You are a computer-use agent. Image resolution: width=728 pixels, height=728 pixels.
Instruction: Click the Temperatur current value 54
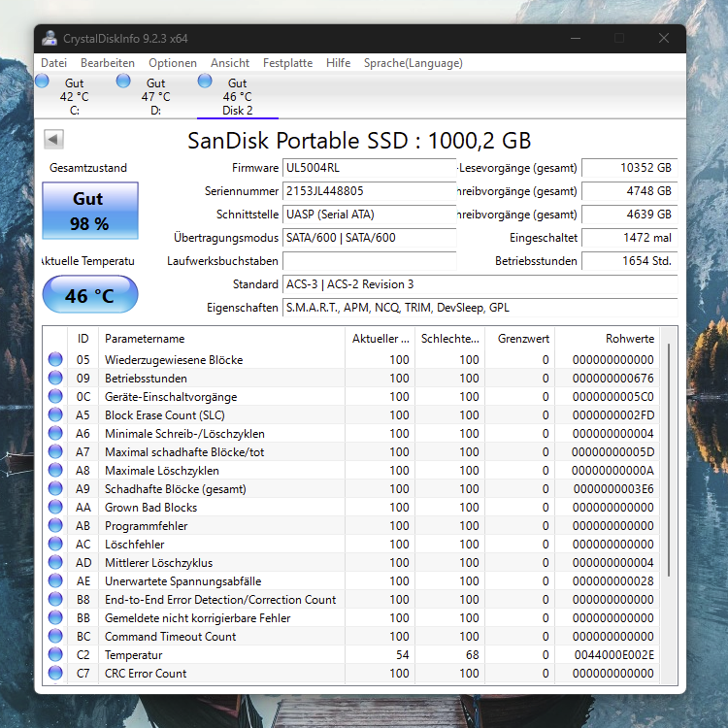point(403,655)
